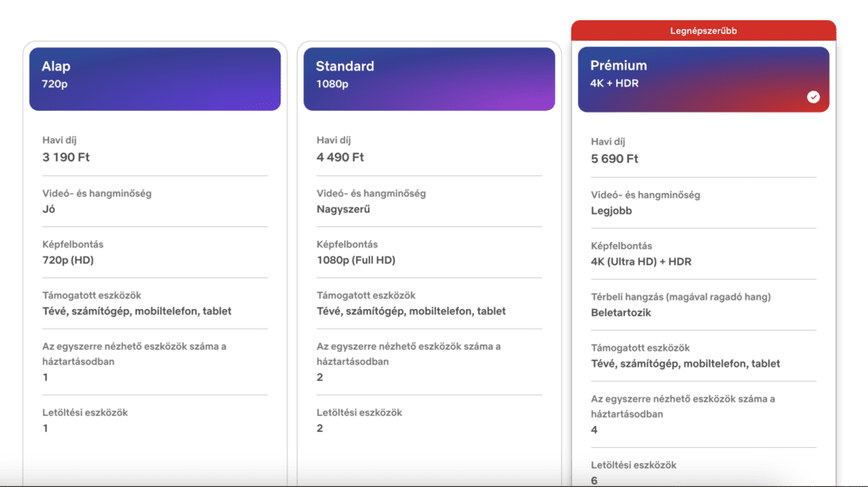This screenshot has height=487, width=868.
Task: Click the 5 690 Ft Prémium price
Action: pos(615,159)
